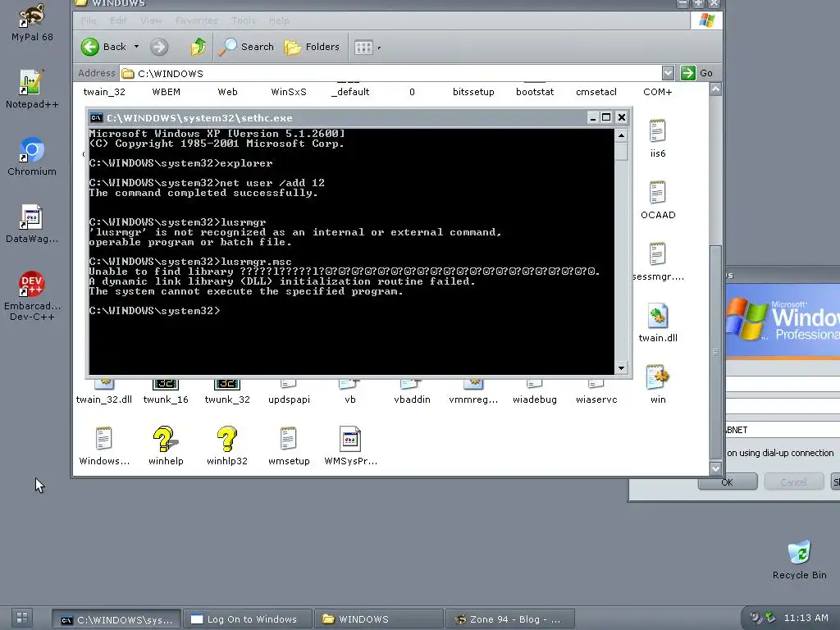840x630 pixels.
Task: Select the COM+ file label
Action: coord(657,92)
